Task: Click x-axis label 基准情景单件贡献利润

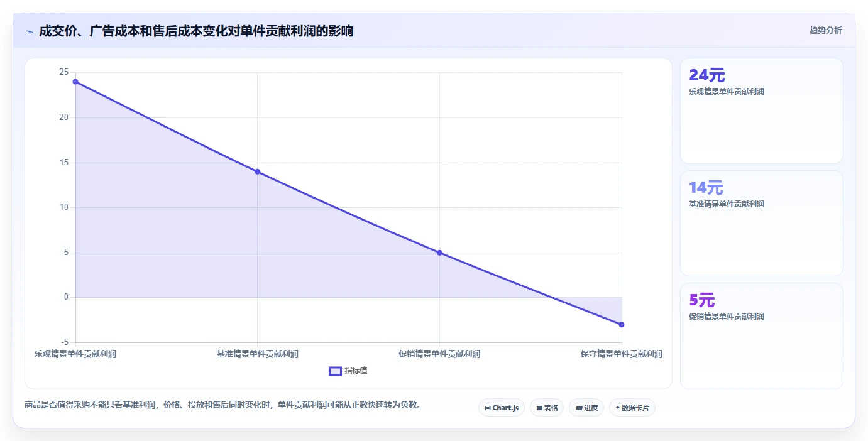Action: pyautogui.click(x=257, y=354)
